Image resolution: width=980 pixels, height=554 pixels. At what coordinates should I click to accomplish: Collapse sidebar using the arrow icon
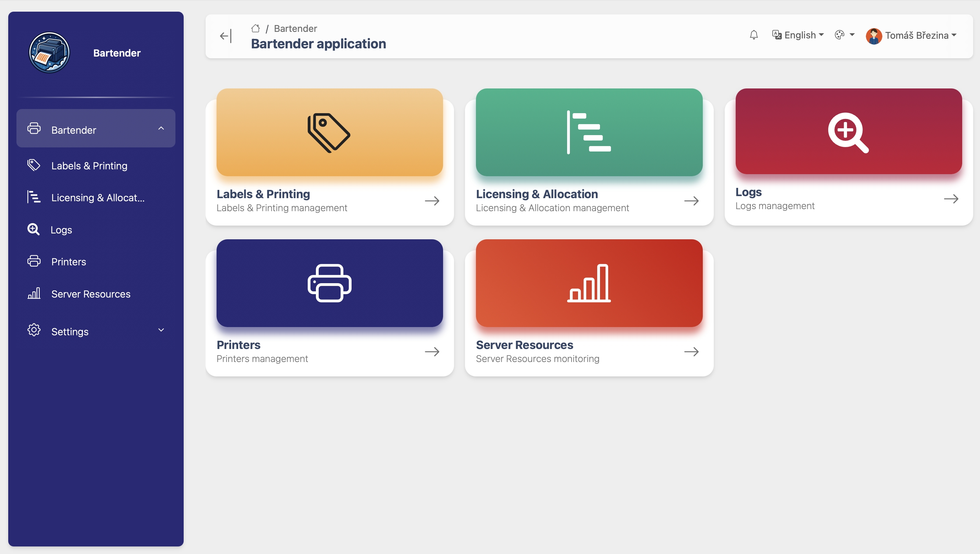[225, 36]
